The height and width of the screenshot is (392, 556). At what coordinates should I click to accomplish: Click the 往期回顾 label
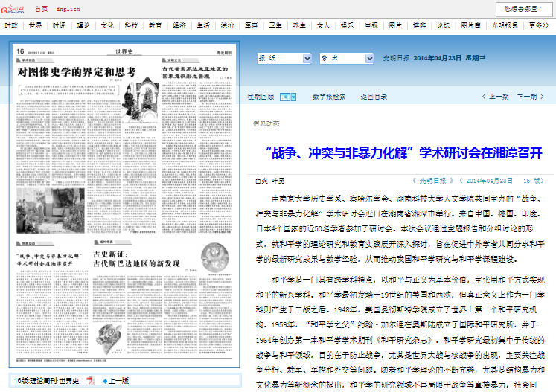click(x=261, y=97)
